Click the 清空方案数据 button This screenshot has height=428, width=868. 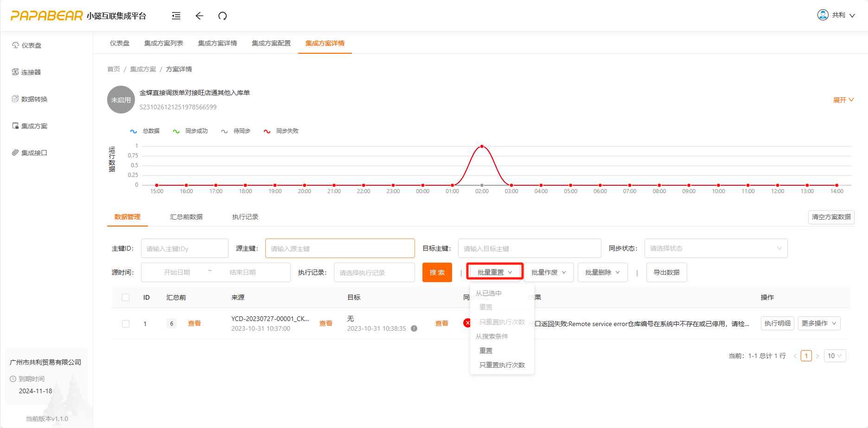(x=831, y=217)
